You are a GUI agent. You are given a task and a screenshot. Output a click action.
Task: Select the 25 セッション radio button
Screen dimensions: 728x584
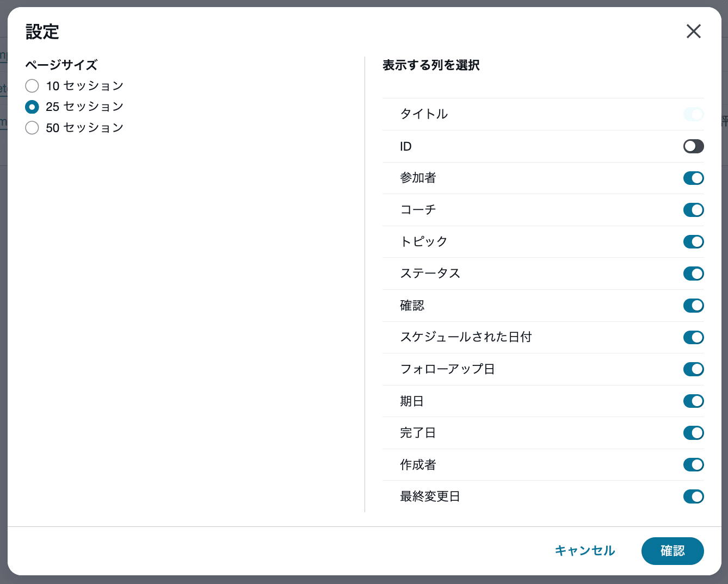32,107
